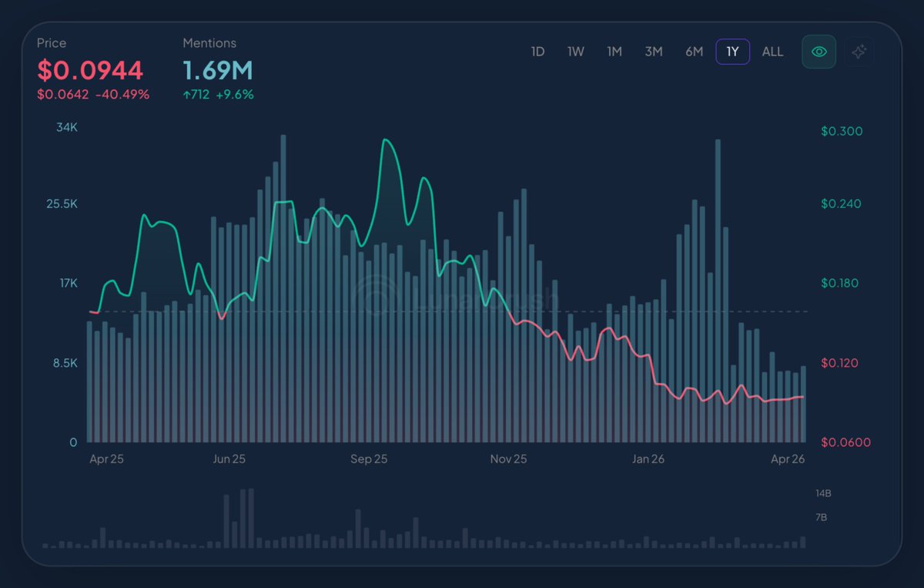
Task: Choose the 1M time range
Action: (x=614, y=52)
